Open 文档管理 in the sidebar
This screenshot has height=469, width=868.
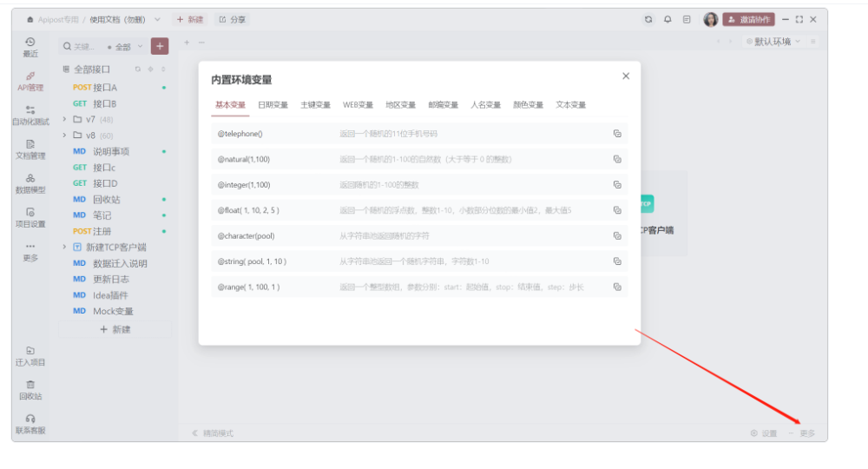(x=30, y=149)
